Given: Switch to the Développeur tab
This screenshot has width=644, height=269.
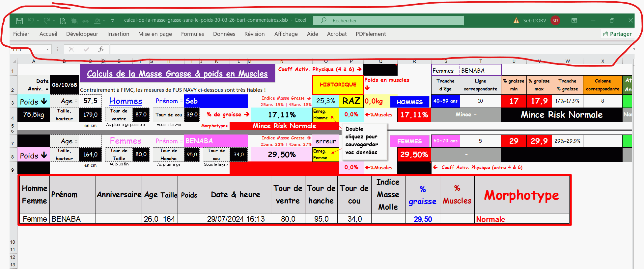Looking at the screenshot, I should [x=82, y=34].
